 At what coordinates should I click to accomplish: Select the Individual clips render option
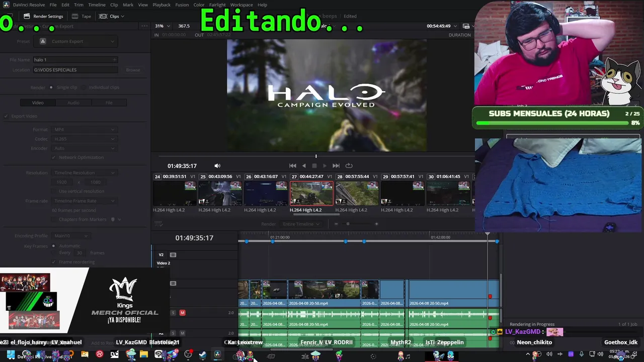point(83,87)
